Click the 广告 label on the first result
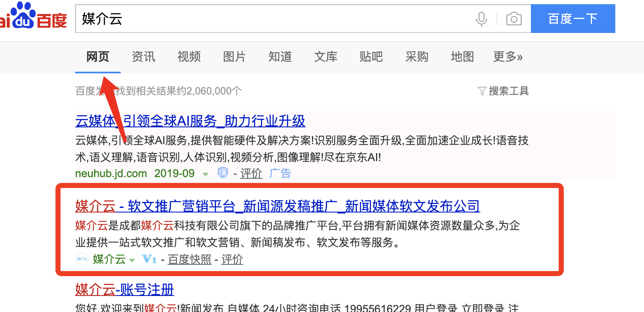 click(x=280, y=173)
